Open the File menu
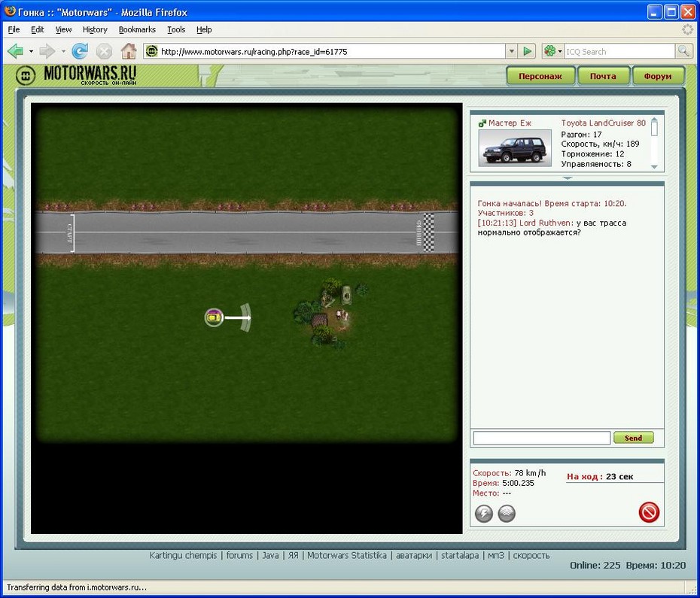700x598 pixels. click(x=14, y=29)
